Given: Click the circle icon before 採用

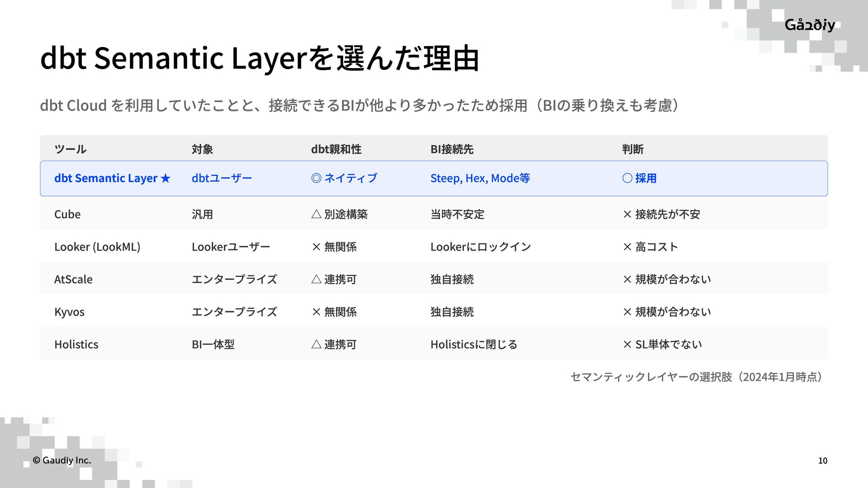Looking at the screenshot, I should [627, 178].
